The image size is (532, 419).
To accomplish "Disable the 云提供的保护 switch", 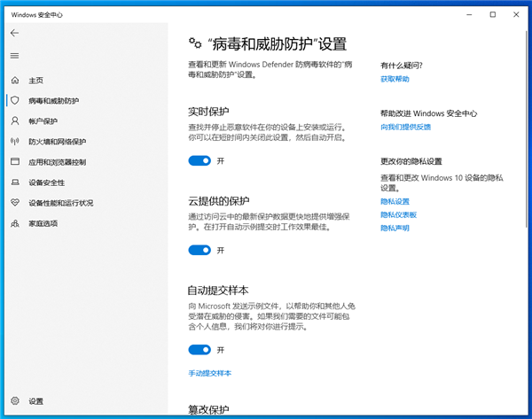I will [199, 250].
